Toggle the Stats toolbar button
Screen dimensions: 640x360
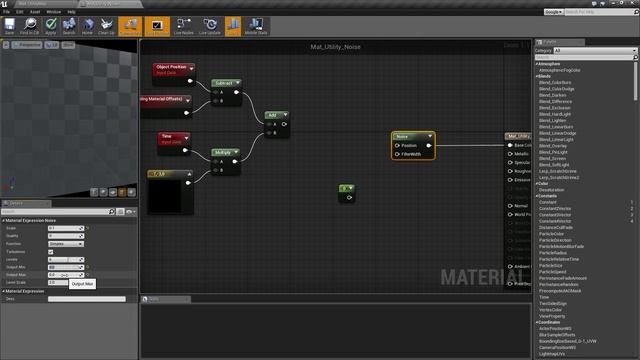tap(233, 26)
